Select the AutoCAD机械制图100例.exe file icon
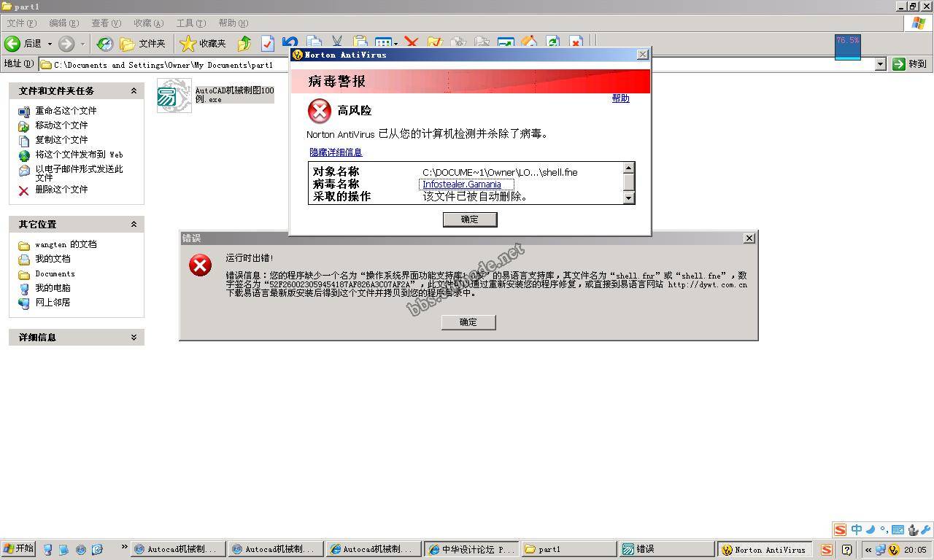 point(174,96)
